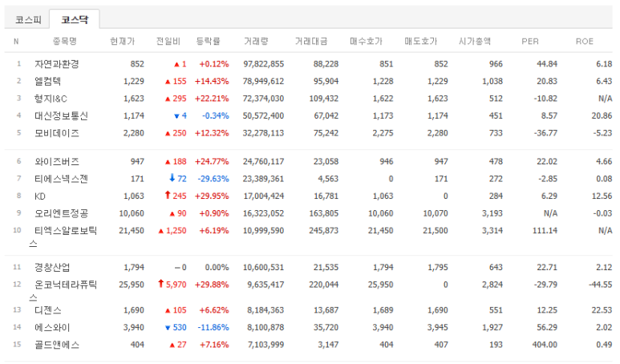
Task: Click 티에스넥스젠 change rate -29.63%
Action: click(213, 179)
